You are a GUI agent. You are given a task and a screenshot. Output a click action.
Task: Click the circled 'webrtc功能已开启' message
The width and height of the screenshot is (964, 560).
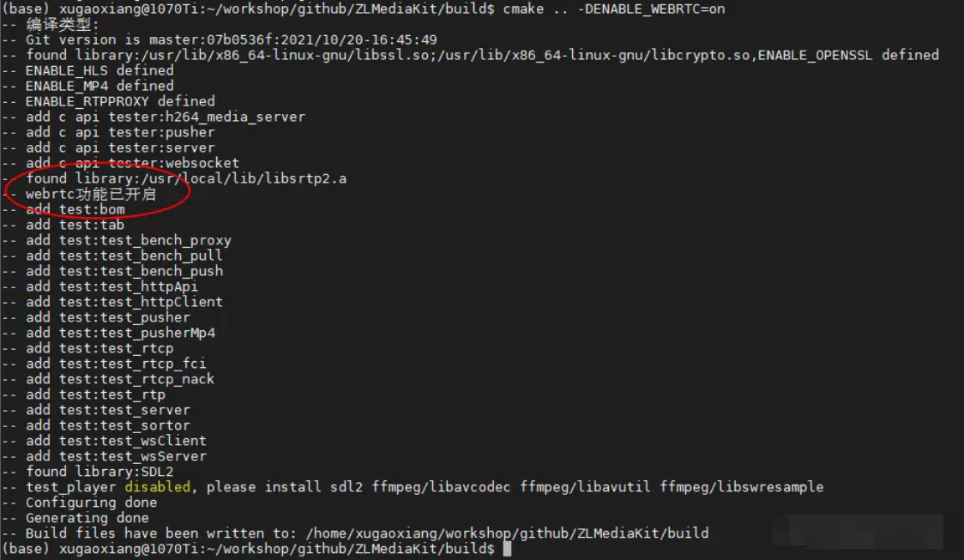coord(90,195)
